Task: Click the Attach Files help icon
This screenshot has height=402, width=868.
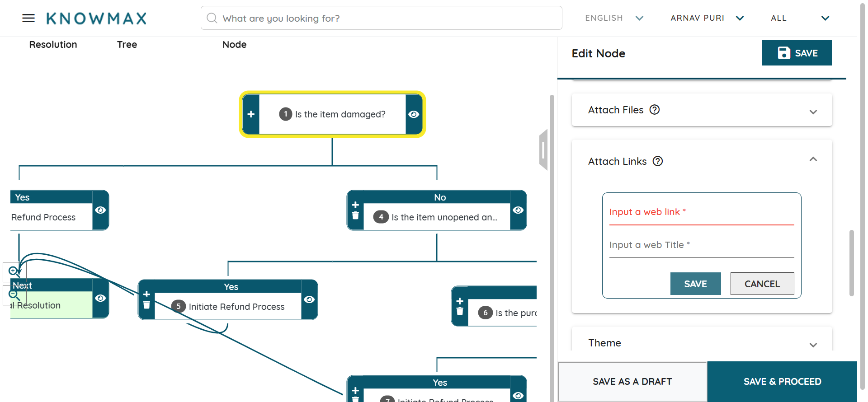Action: [655, 110]
